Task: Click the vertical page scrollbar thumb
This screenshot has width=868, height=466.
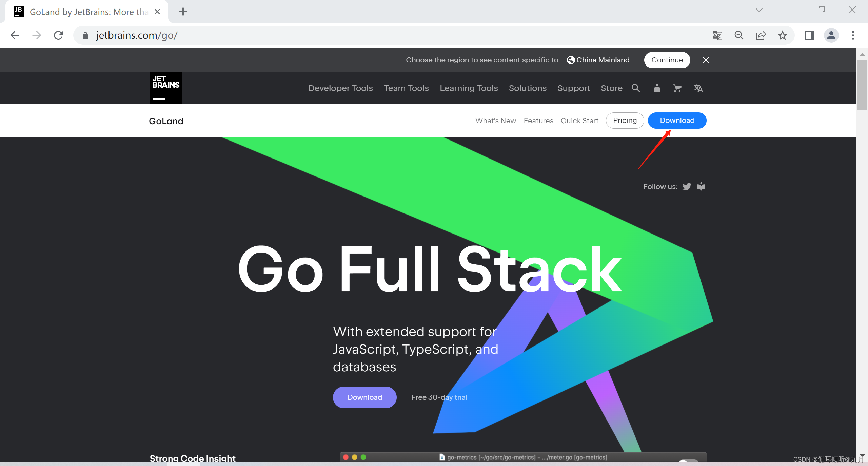Action: pos(862,85)
